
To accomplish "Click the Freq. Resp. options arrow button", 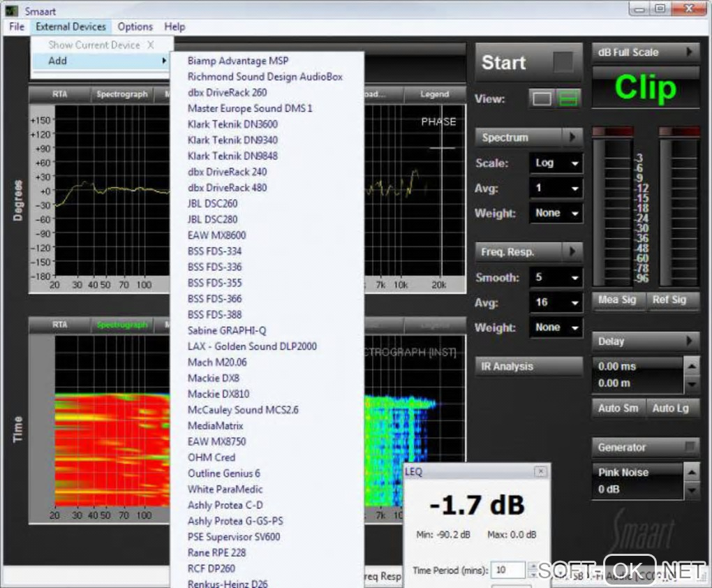I will pos(572,252).
